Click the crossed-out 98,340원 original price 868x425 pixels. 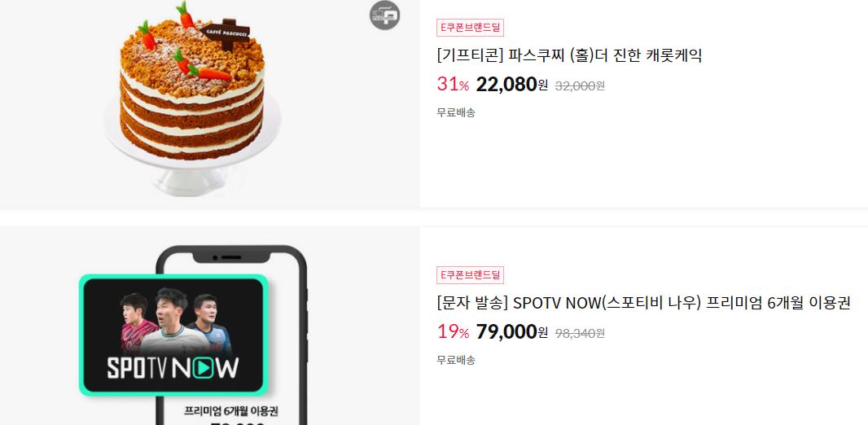(580, 333)
